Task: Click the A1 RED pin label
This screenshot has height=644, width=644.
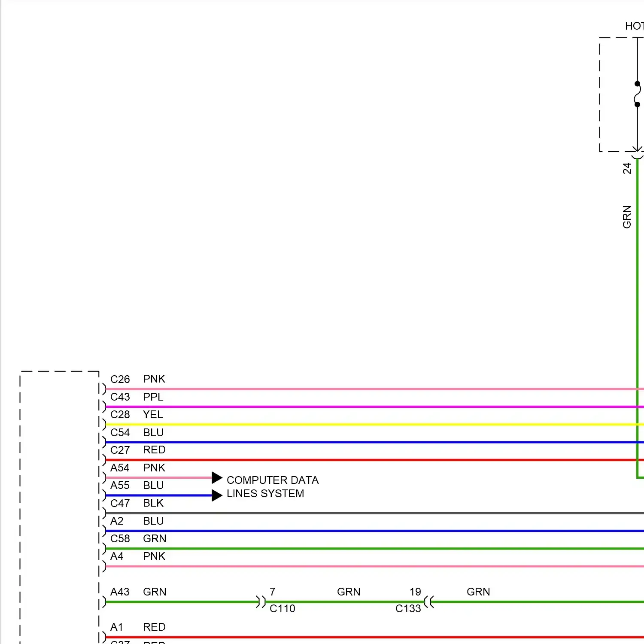Action: 137,627
